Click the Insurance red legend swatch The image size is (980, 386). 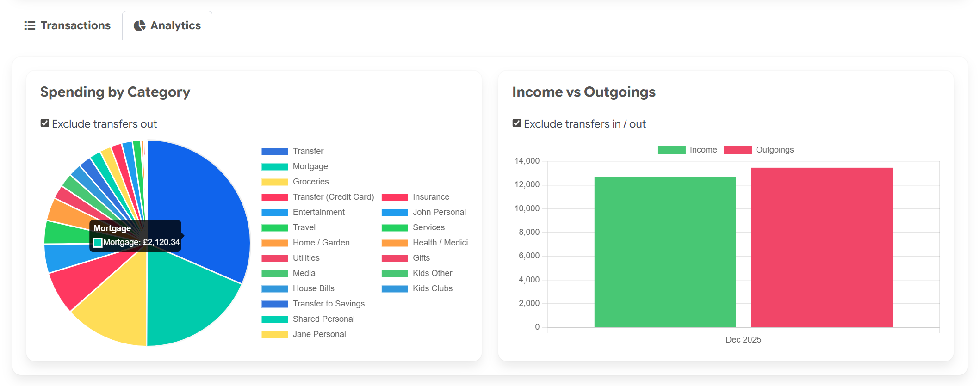[394, 196]
